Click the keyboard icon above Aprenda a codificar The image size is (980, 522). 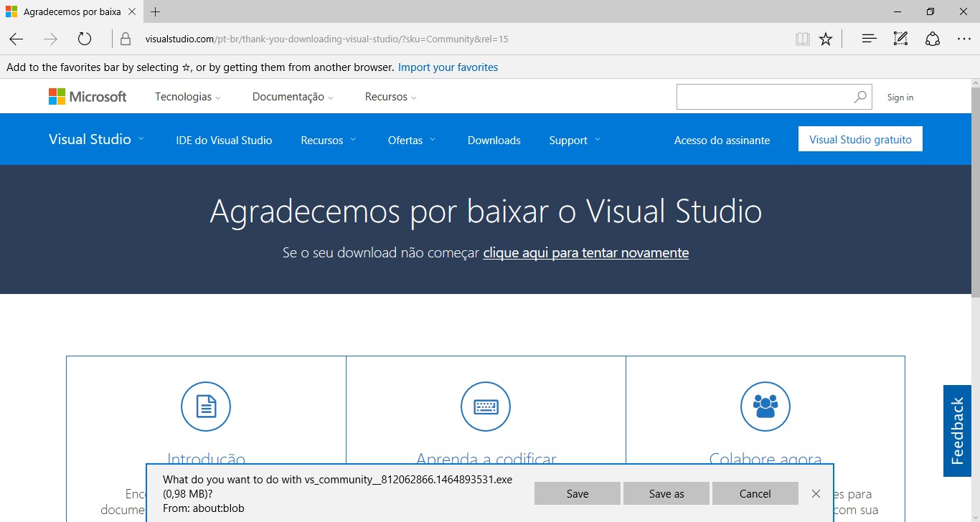pyautogui.click(x=486, y=407)
